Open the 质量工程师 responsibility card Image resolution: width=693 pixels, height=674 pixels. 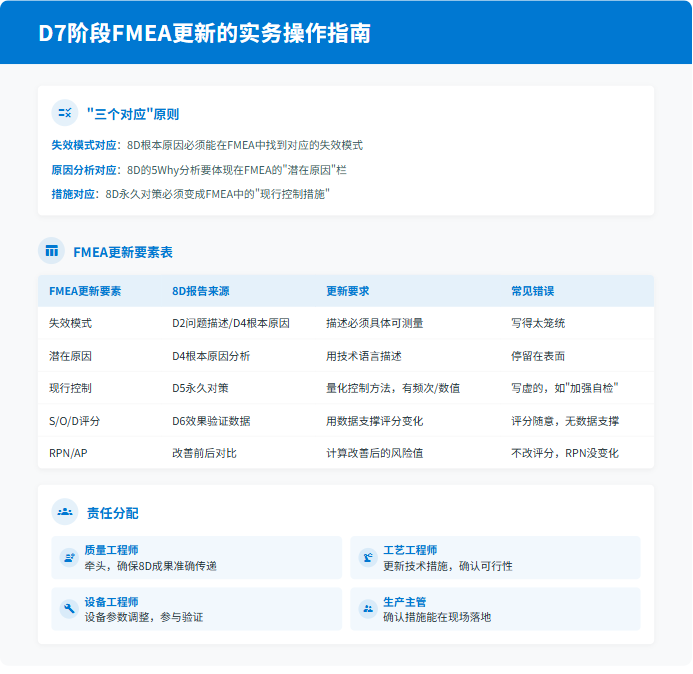click(x=196, y=558)
